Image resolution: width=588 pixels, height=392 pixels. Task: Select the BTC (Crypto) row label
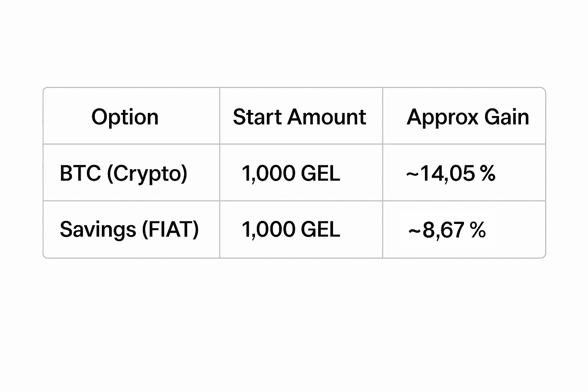(x=123, y=173)
